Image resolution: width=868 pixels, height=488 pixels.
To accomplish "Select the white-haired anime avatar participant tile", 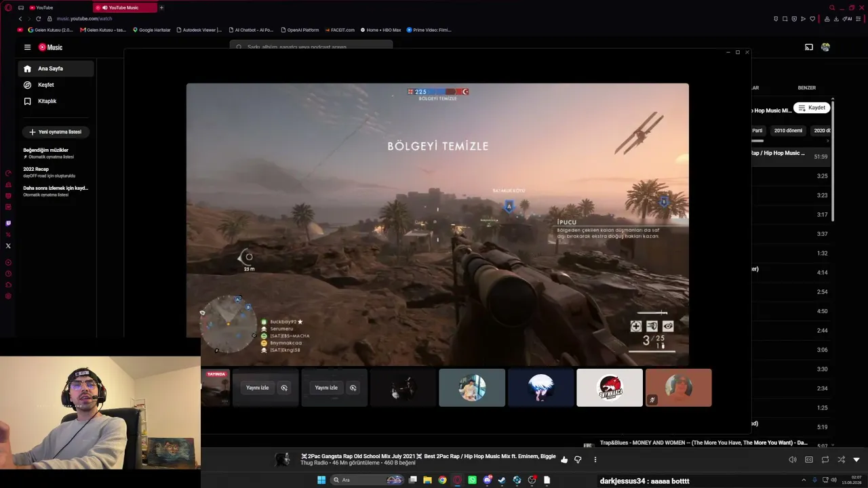I will 540,388.
